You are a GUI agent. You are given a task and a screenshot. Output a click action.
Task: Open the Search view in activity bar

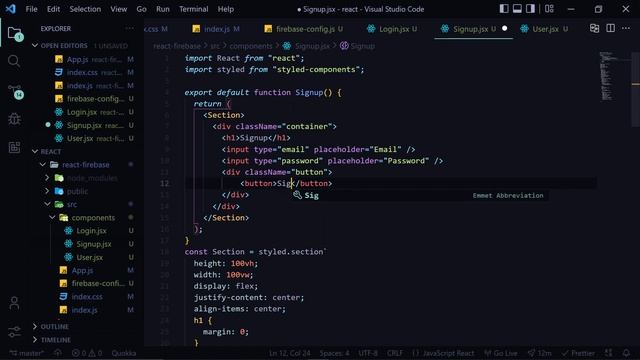tap(14, 61)
